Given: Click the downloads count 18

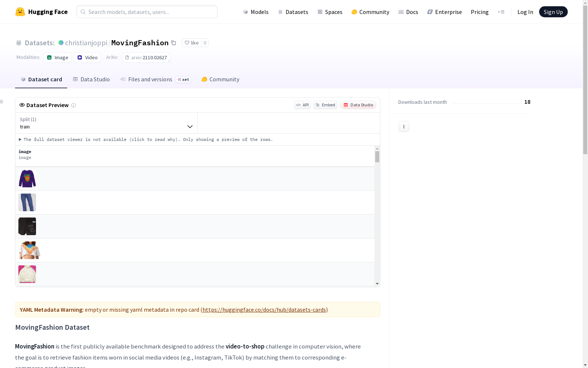Looking at the screenshot, I should click(527, 102).
